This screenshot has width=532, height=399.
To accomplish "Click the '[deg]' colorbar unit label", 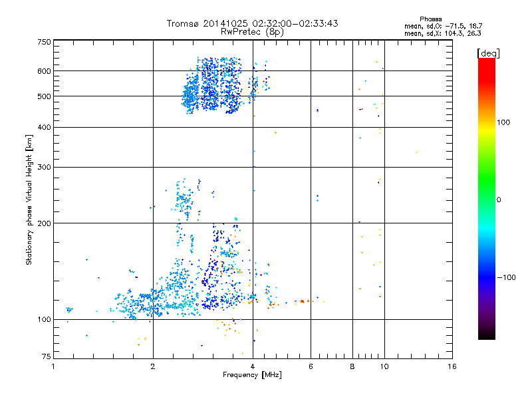I will pos(488,54).
